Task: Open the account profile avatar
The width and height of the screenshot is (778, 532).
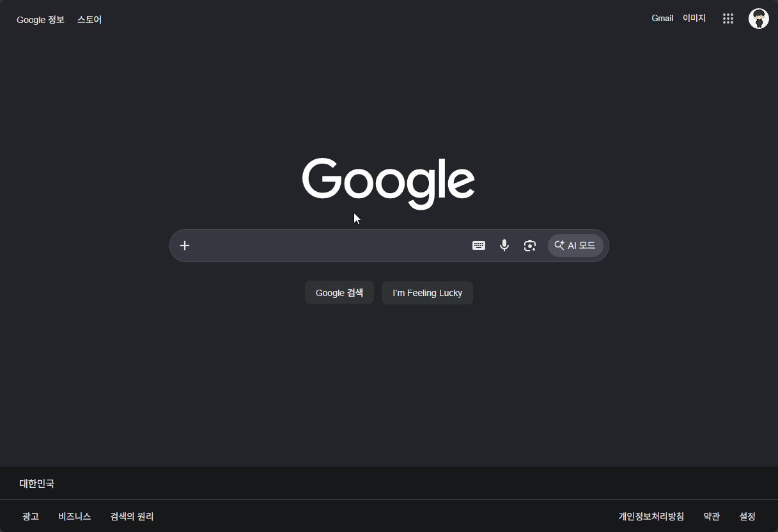Action: (759, 19)
